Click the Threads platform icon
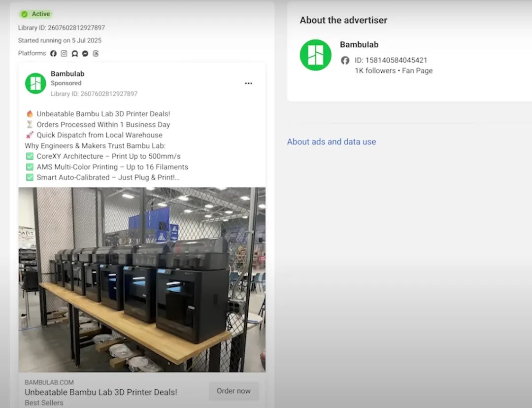The width and height of the screenshot is (532, 408). pyautogui.click(x=96, y=53)
